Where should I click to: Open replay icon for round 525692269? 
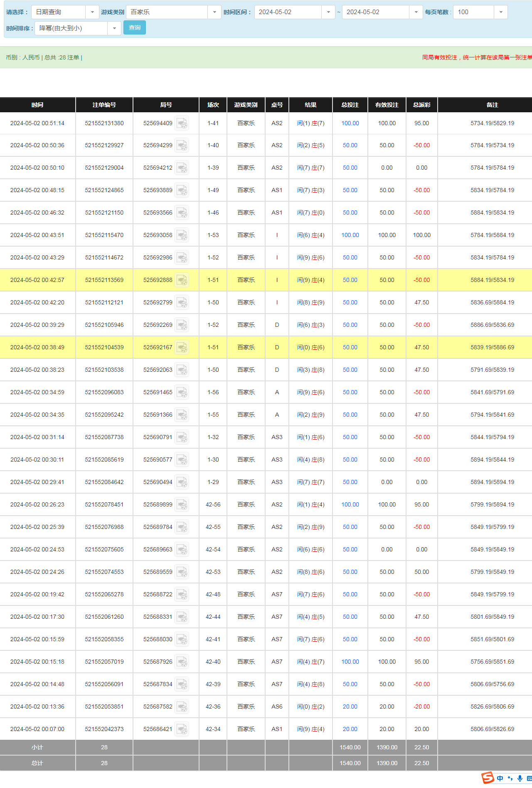point(182,325)
